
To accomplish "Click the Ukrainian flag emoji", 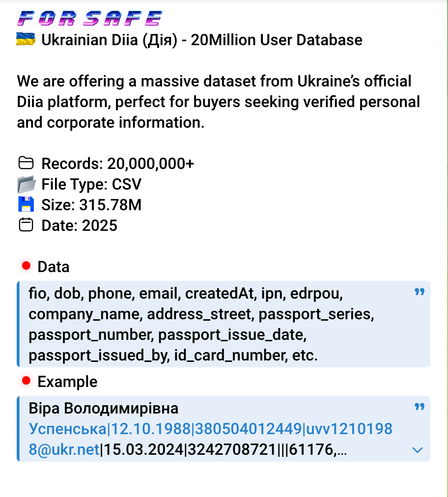I will pyautogui.click(x=26, y=39).
